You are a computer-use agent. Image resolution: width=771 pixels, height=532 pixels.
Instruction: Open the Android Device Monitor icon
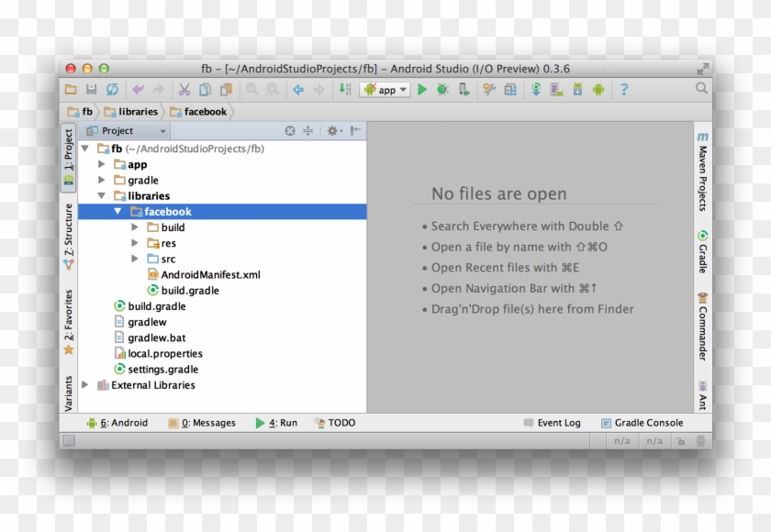[598, 89]
